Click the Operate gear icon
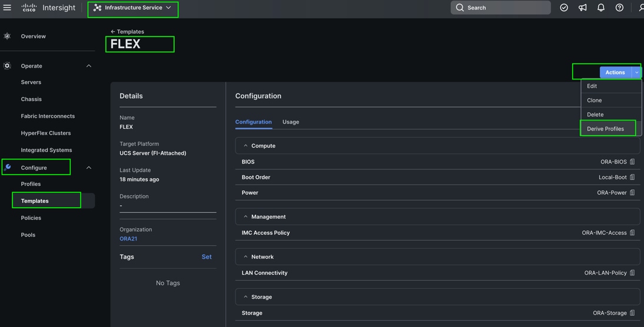The width and height of the screenshot is (644, 327). point(7,66)
